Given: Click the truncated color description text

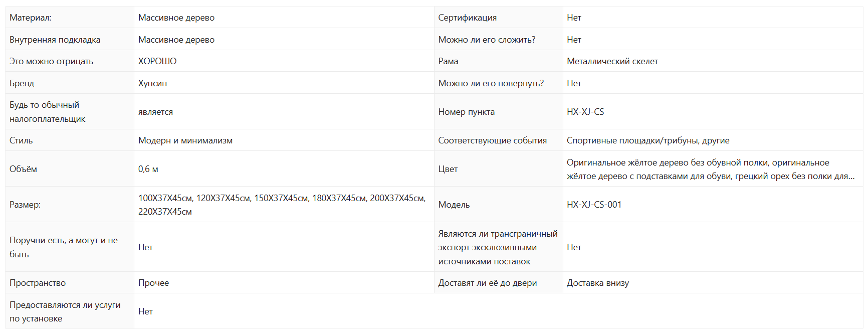Looking at the screenshot, I should (x=710, y=169).
